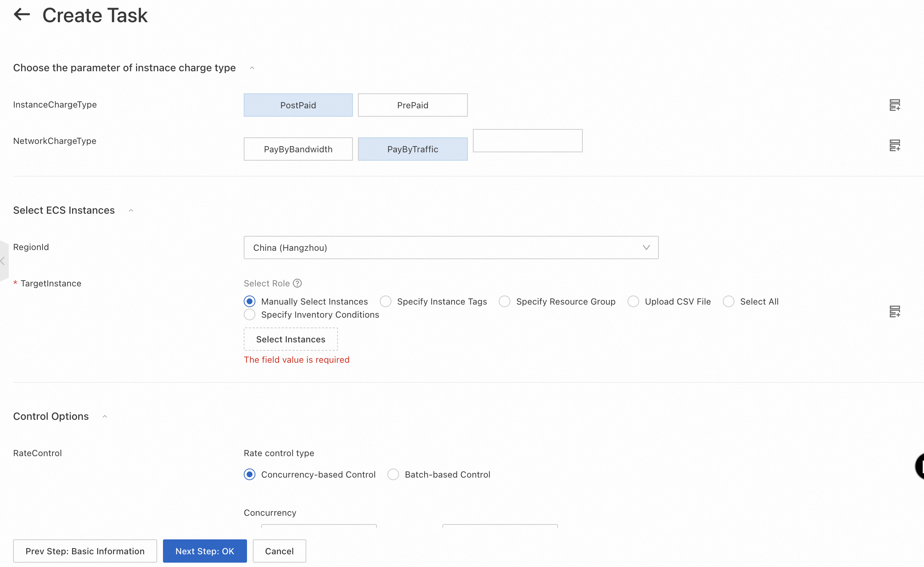
Task: Select PrePaid instance charge type
Action: pyautogui.click(x=413, y=105)
